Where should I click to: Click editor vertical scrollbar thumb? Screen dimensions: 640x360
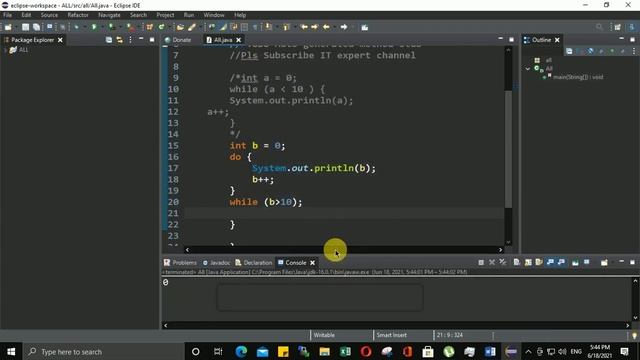pyautogui.click(x=508, y=149)
